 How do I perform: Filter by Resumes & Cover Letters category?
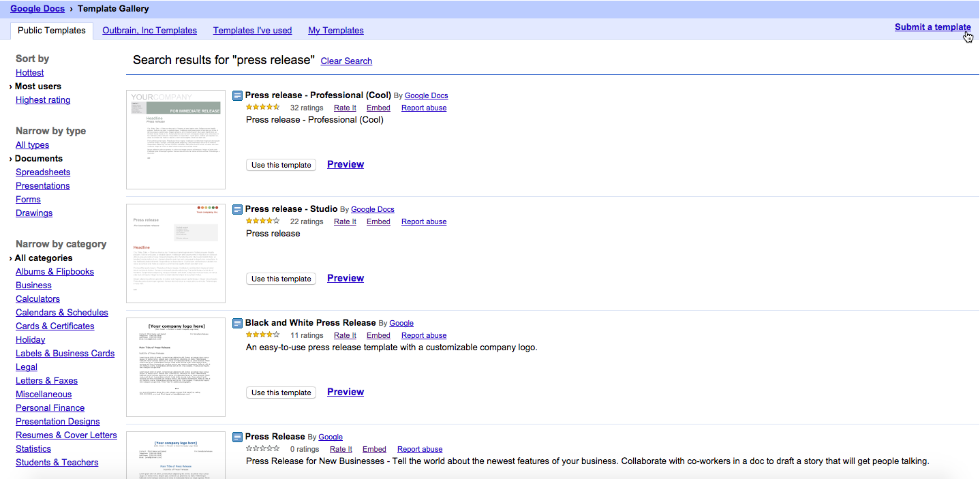(x=66, y=435)
